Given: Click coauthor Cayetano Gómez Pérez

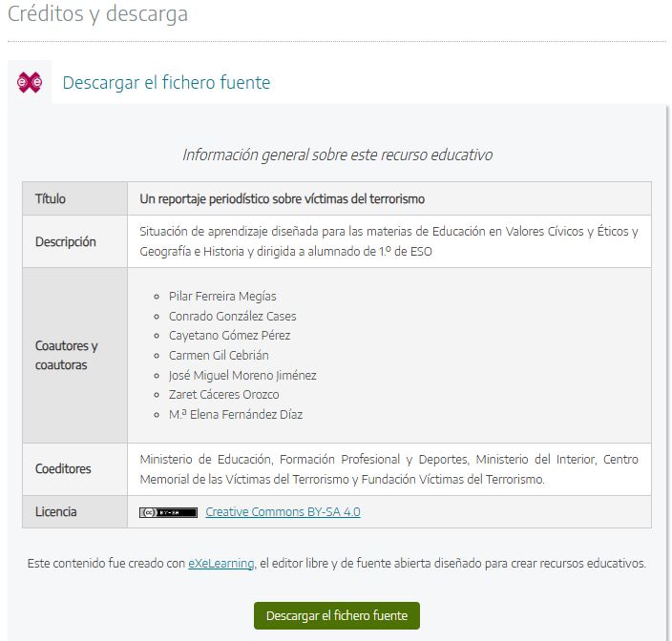Looking at the screenshot, I should [229, 335].
